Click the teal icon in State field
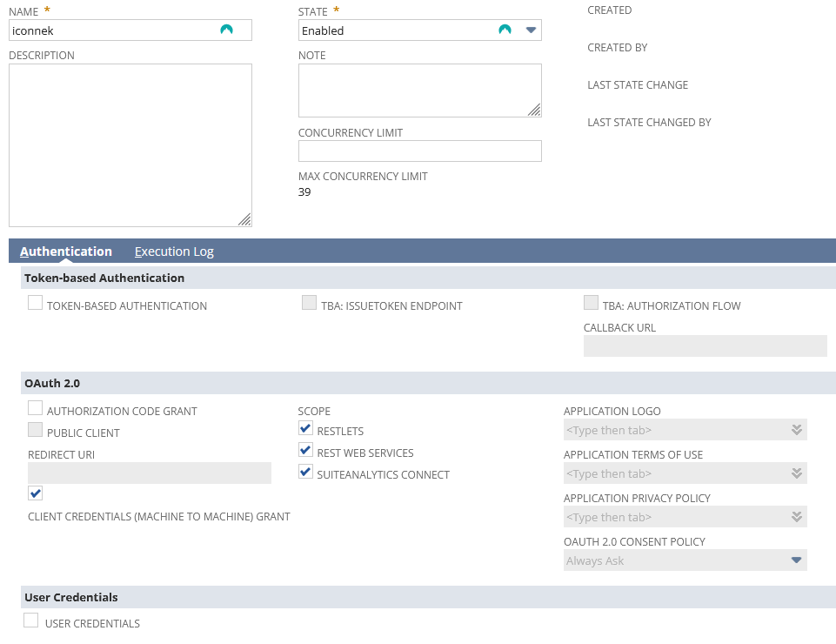Screen dimensions: 836x644 pos(505,30)
